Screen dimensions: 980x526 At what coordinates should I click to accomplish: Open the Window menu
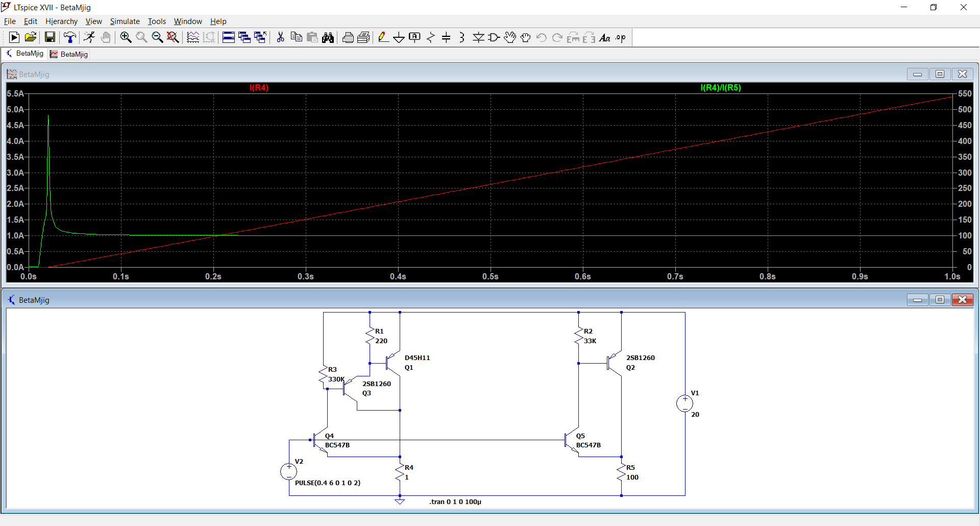188,21
